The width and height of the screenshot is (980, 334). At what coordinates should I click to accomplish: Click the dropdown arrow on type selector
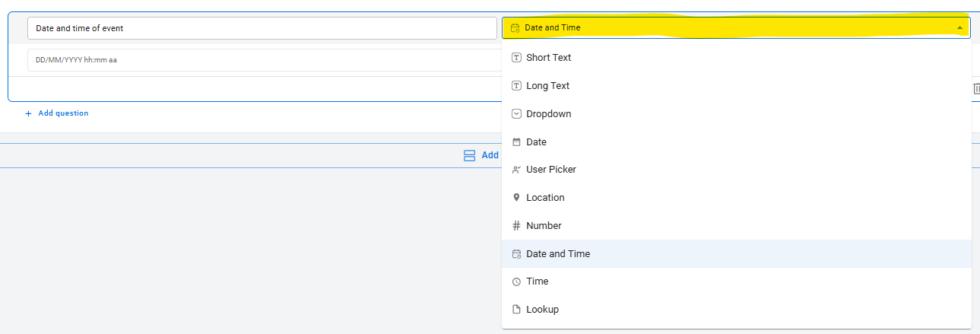coord(959,28)
